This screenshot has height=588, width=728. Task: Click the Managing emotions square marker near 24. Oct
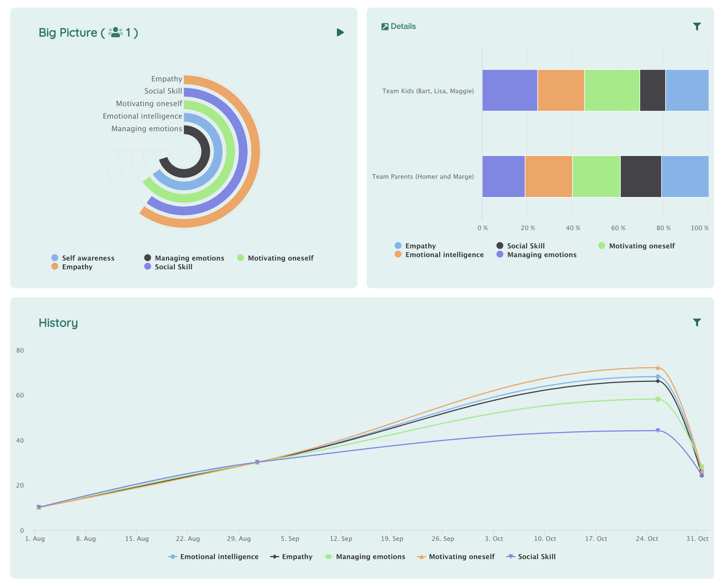click(658, 399)
